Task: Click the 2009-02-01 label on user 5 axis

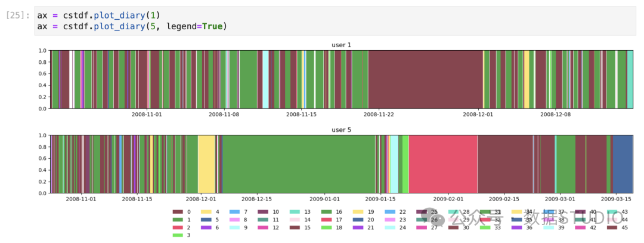Action: pyautogui.click(x=448, y=199)
